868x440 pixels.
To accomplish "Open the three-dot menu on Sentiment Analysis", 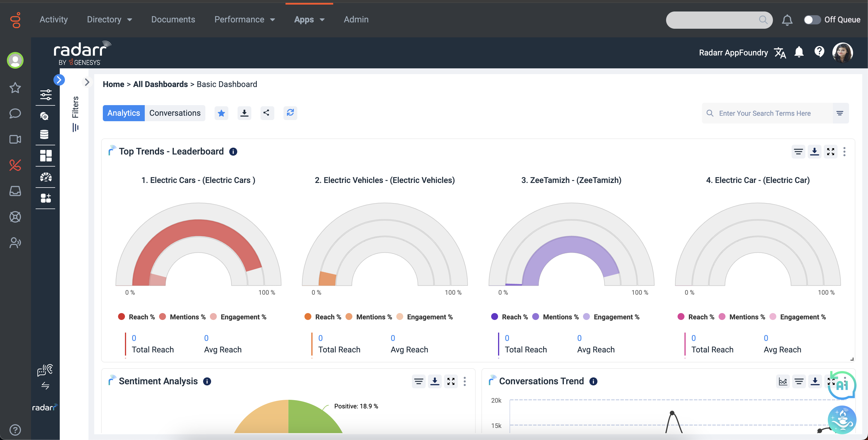I will point(465,381).
